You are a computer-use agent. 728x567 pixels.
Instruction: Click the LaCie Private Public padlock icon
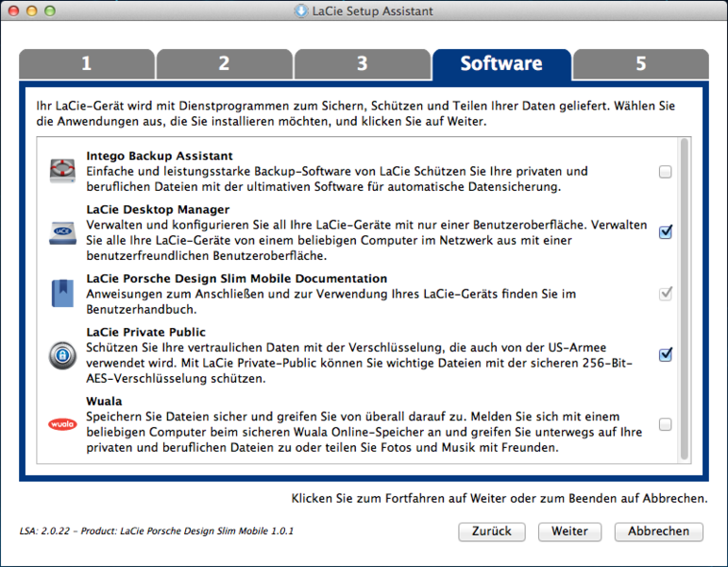point(62,355)
